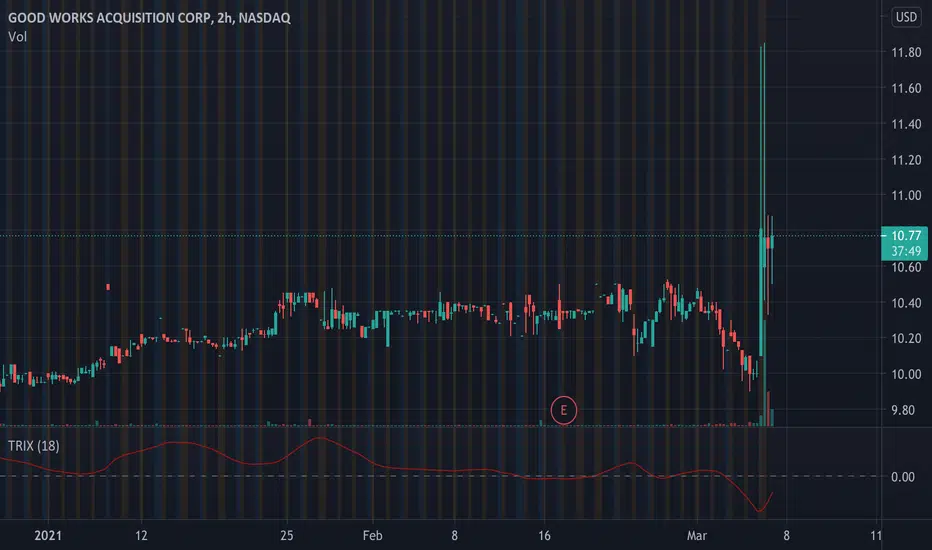Click the 11.40 price axis label

coord(906,124)
